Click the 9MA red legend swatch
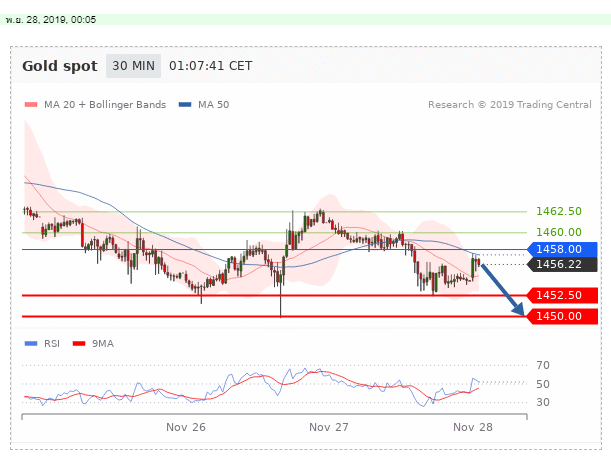The width and height of the screenshot is (611, 459). (x=79, y=343)
